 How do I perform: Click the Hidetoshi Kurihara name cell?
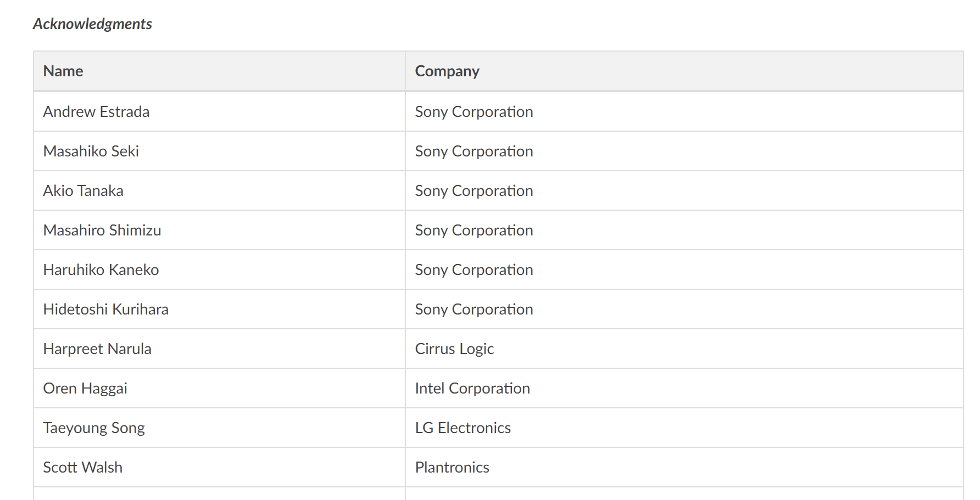click(x=105, y=310)
